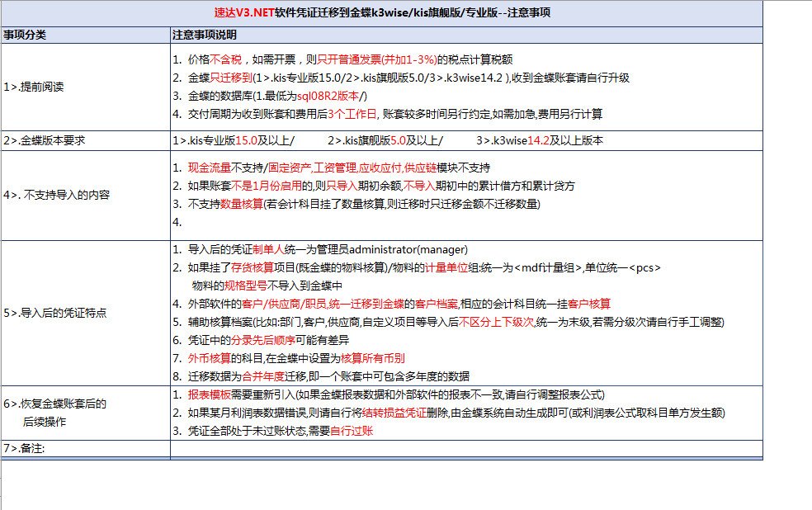The width and height of the screenshot is (812, 510).
Task: Click the 1>.提前阅读 category cell
Action: [85, 86]
